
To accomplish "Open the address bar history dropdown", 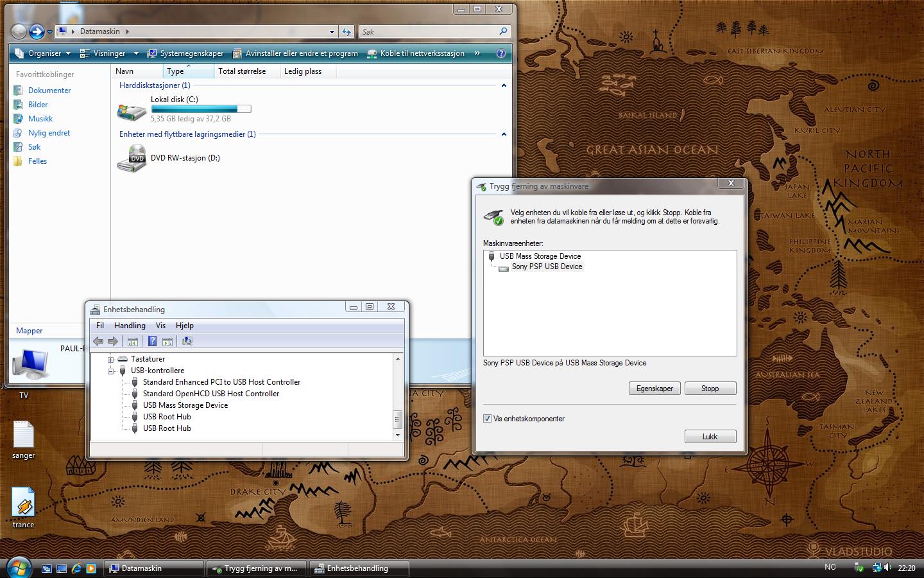I will pyautogui.click(x=332, y=31).
